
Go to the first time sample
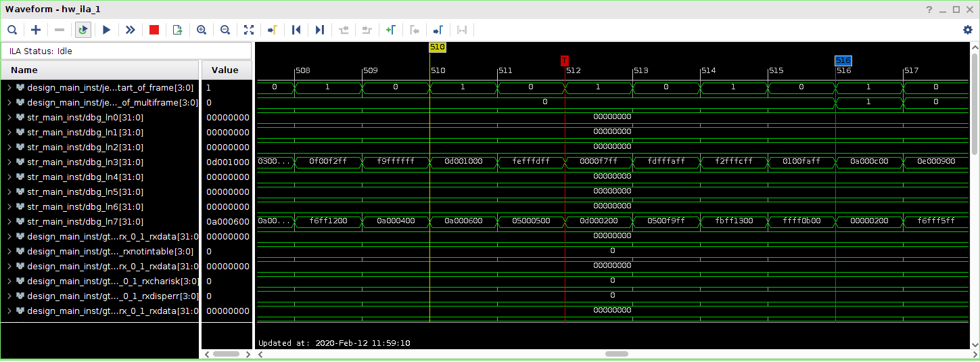(x=296, y=30)
